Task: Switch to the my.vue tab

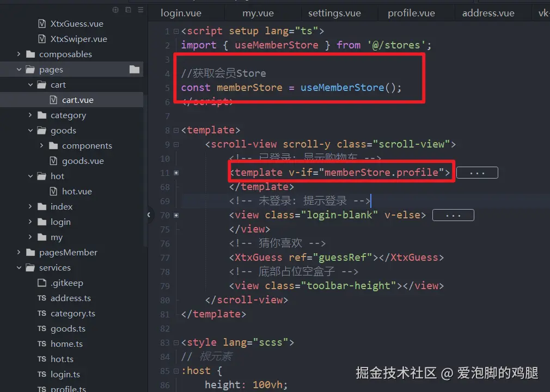Action: coord(258,13)
